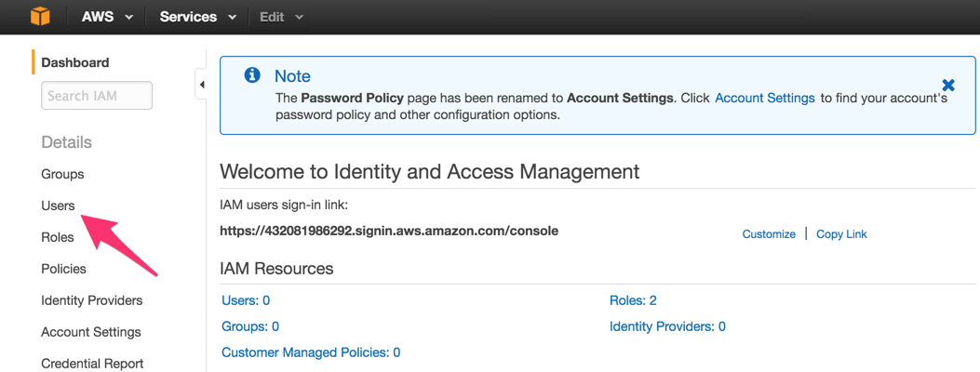The image size is (980, 372).
Task: Follow the Account Settings link in Note
Action: coord(765,98)
